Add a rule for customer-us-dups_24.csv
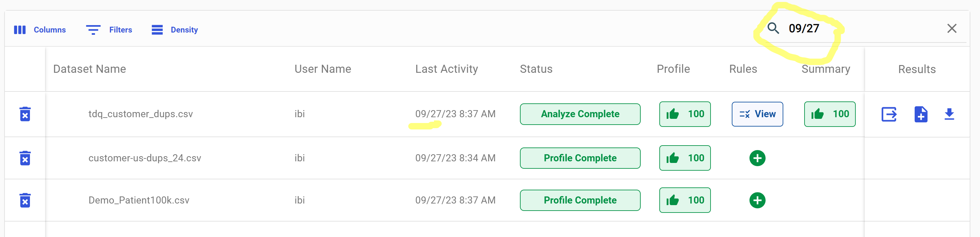The image size is (980, 237). (x=758, y=158)
